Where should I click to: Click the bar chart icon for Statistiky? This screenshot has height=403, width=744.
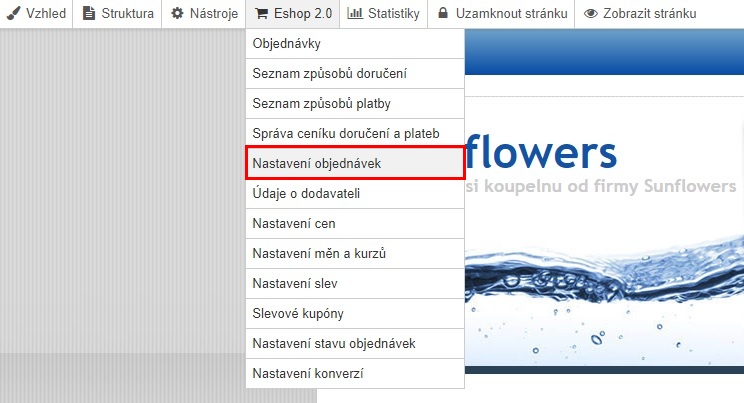click(355, 14)
